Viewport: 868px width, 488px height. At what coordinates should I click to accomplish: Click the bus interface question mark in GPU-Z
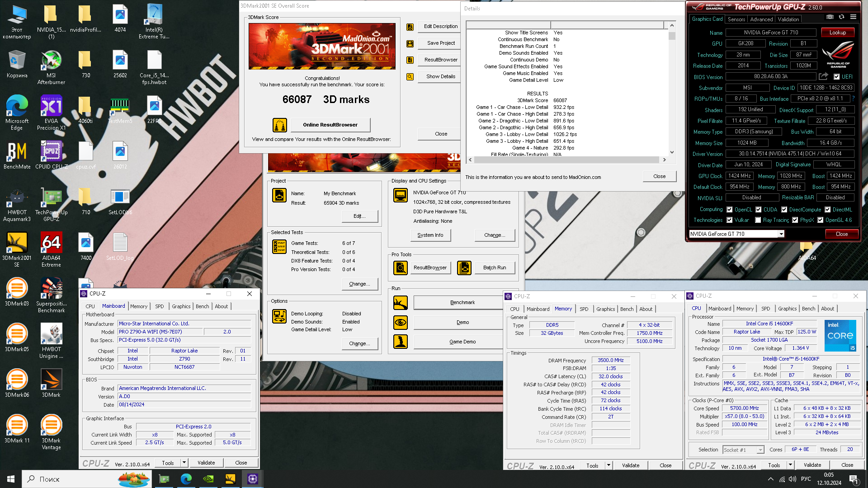coord(853,99)
